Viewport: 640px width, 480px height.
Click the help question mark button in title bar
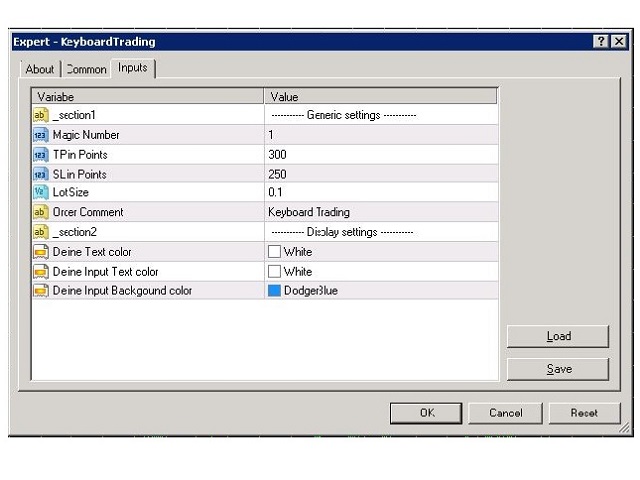pos(601,41)
